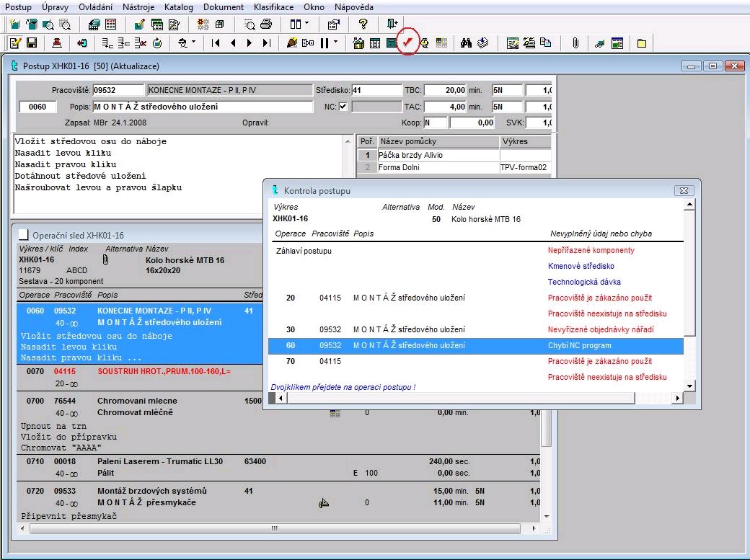Open the Klasifikace menu

(x=273, y=7)
